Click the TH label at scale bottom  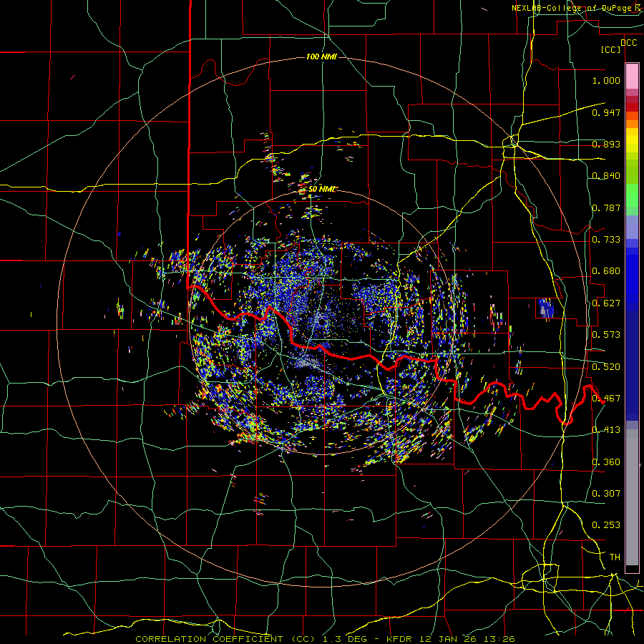click(615, 557)
